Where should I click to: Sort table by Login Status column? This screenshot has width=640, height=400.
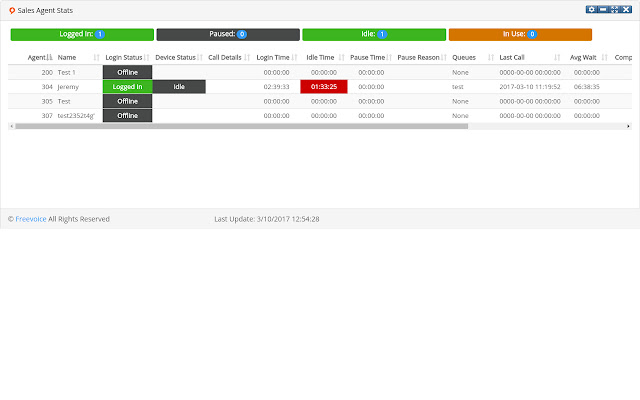pos(147,58)
